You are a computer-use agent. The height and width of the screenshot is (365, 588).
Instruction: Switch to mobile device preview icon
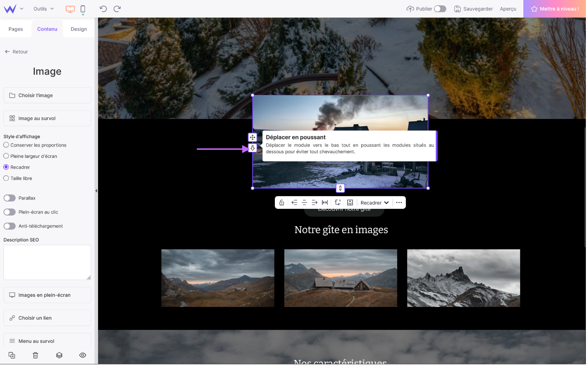pyautogui.click(x=83, y=9)
